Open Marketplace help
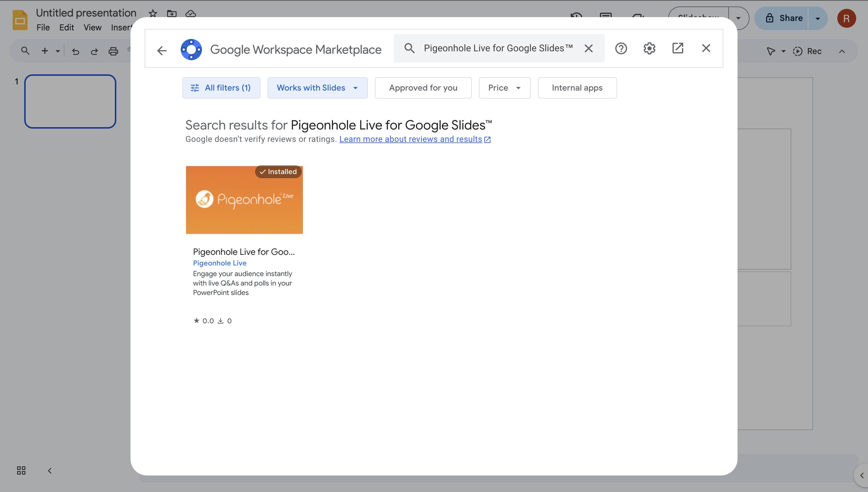 tap(621, 48)
